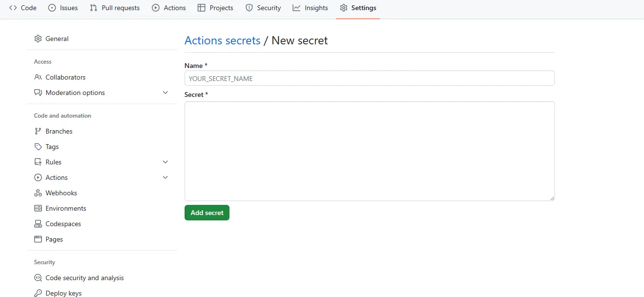Image resolution: width=644 pixels, height=297 pixels.
Task: Select the Environments icon
Action: (38, 208)
